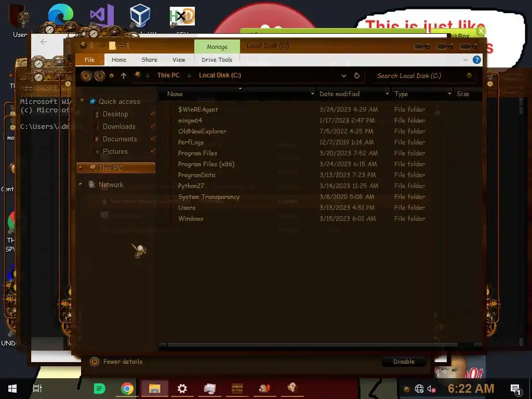Open the Windows Start menu
This screenshot has width=532, height=399.
[12, 389]
